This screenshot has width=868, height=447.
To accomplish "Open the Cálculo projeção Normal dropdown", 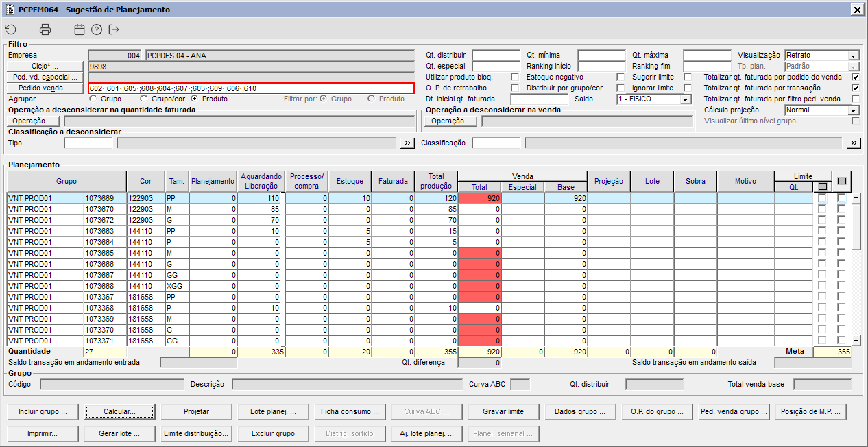I will (854, 110).
